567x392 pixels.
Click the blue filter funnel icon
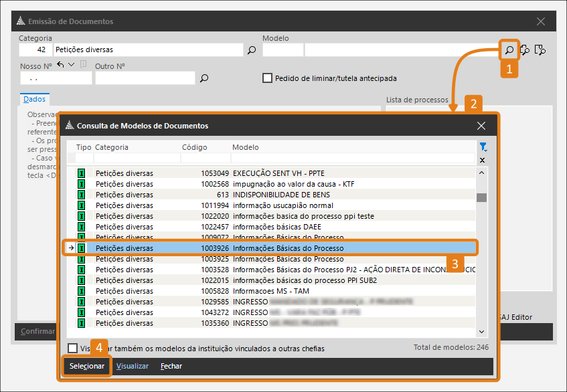coord(483,146)
